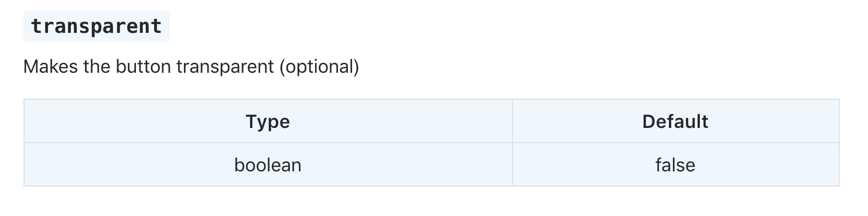Click the word (optional) in description
This screenshot has width=868, height=216.
coord(319,67)
